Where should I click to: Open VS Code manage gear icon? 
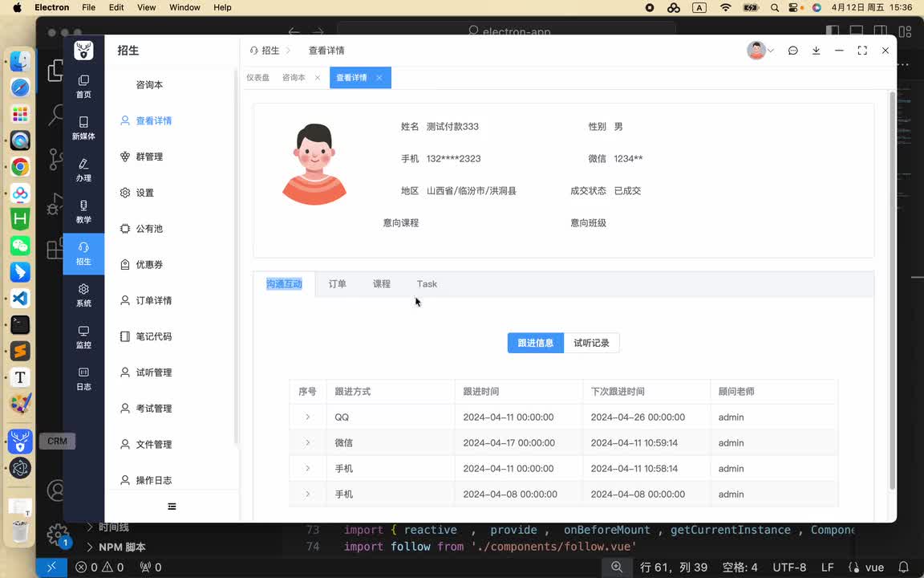click(58, 535)
